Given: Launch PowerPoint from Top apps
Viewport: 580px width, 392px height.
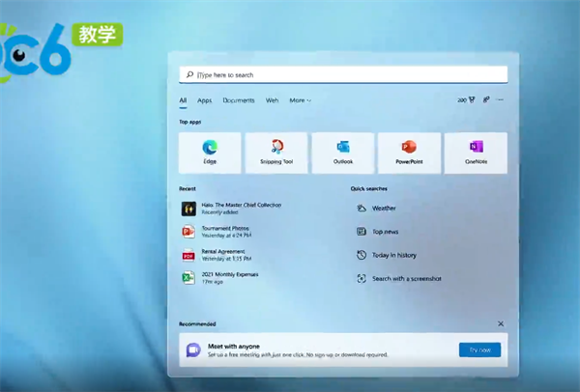Looking at the screenshot, I should [409, 153].
